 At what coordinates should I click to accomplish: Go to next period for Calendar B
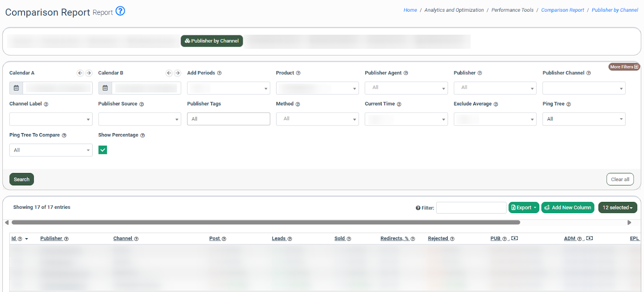(x=178, y=73)
